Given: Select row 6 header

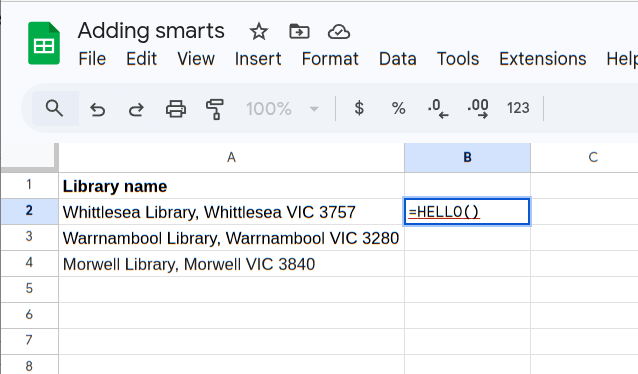Looking at the screenshot, I should 29,315.
